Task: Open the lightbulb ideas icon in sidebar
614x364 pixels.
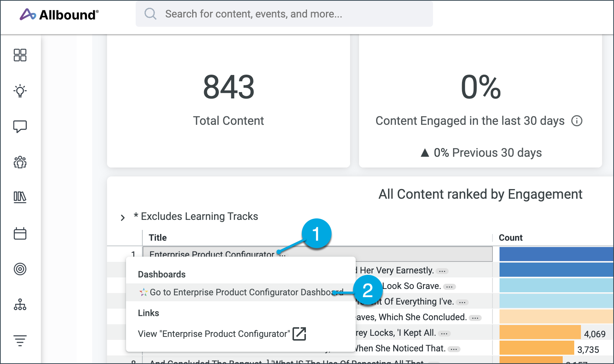Action: 20,91
